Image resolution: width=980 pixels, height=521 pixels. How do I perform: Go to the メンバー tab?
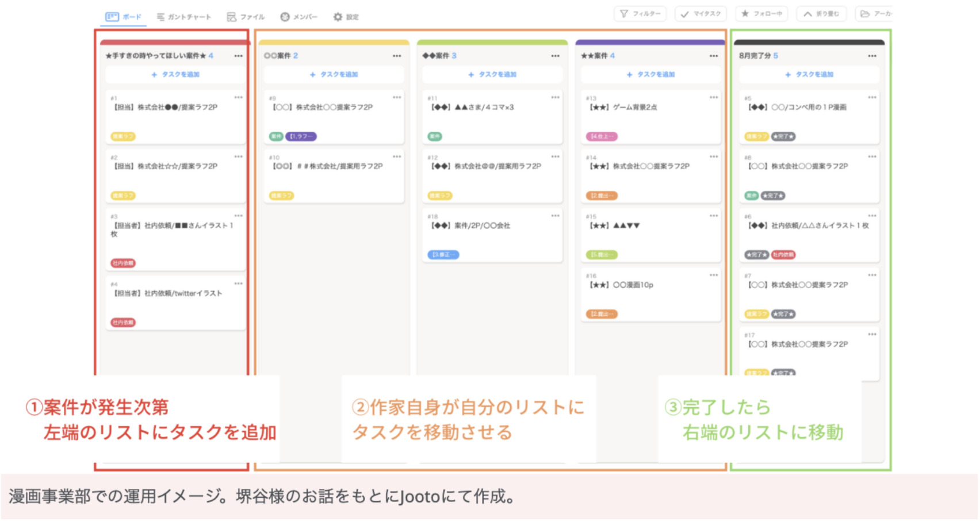tap(298, 17)
